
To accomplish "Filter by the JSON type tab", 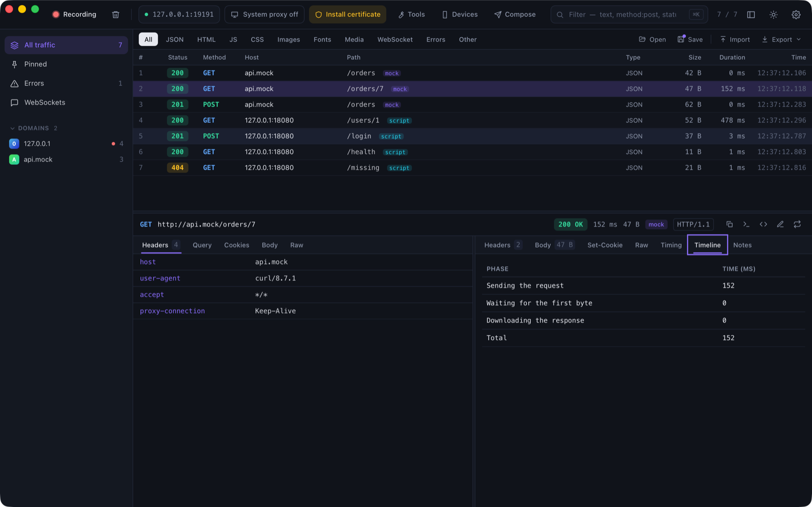I will point(175,40).
